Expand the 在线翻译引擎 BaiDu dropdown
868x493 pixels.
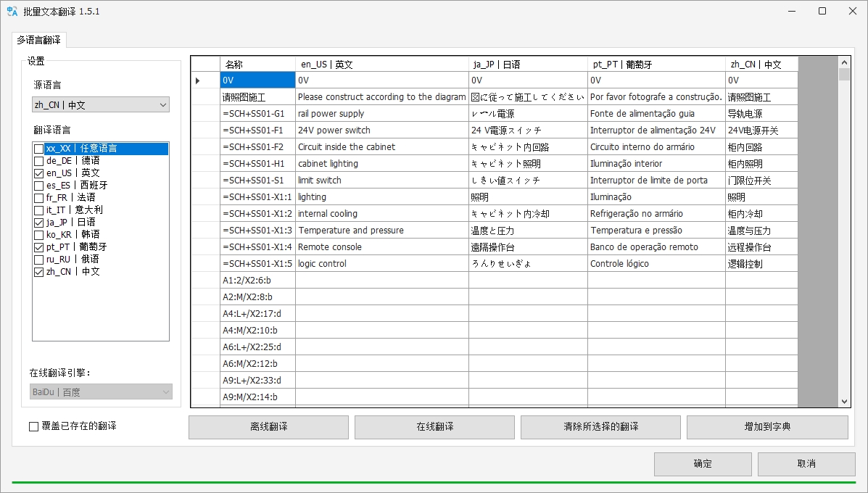click(101, 392)
